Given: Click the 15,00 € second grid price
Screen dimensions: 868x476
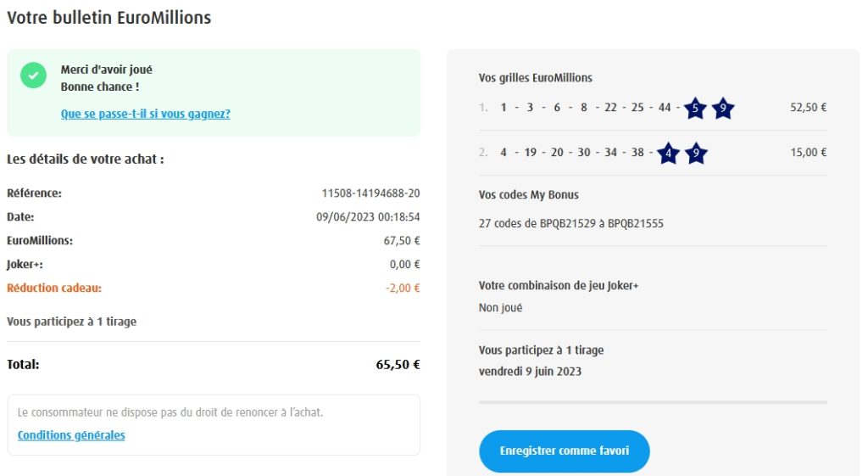Looking at the screenshot, I should pos(808,153).
